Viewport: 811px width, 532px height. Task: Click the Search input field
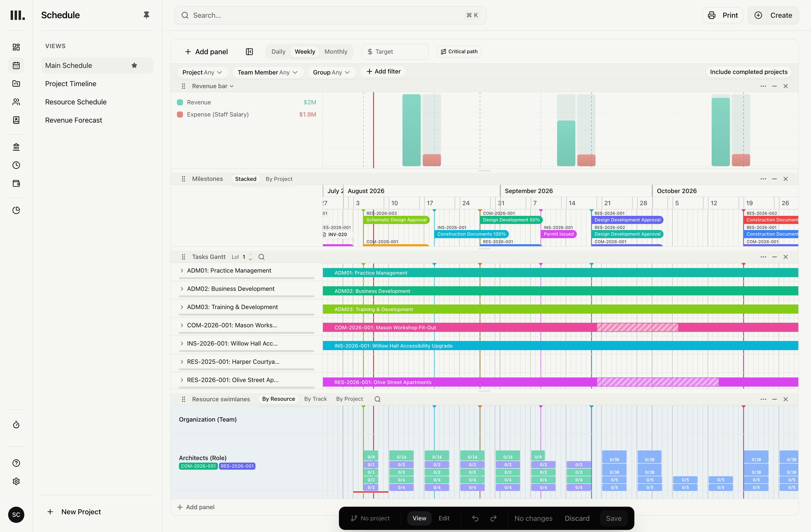[x=330, y=15]
